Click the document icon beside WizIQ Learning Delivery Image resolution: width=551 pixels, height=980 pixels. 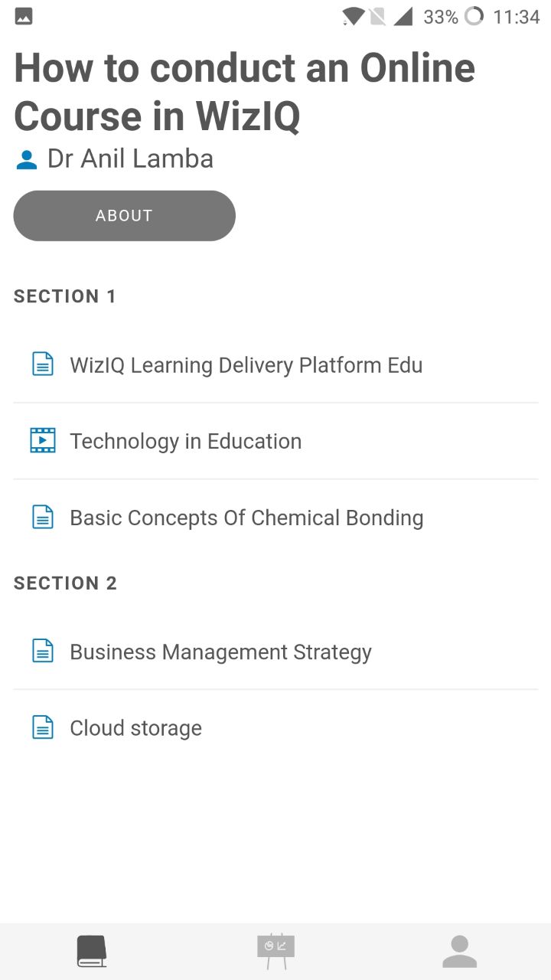(x=42, y=364)
